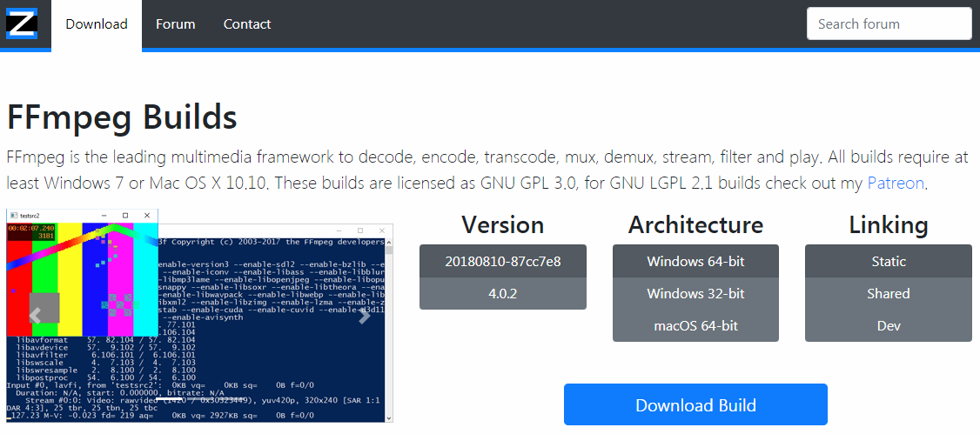This screenshot has height=434, width=980.
Task: Open the Download tab
Action: [x=97, y=24]
